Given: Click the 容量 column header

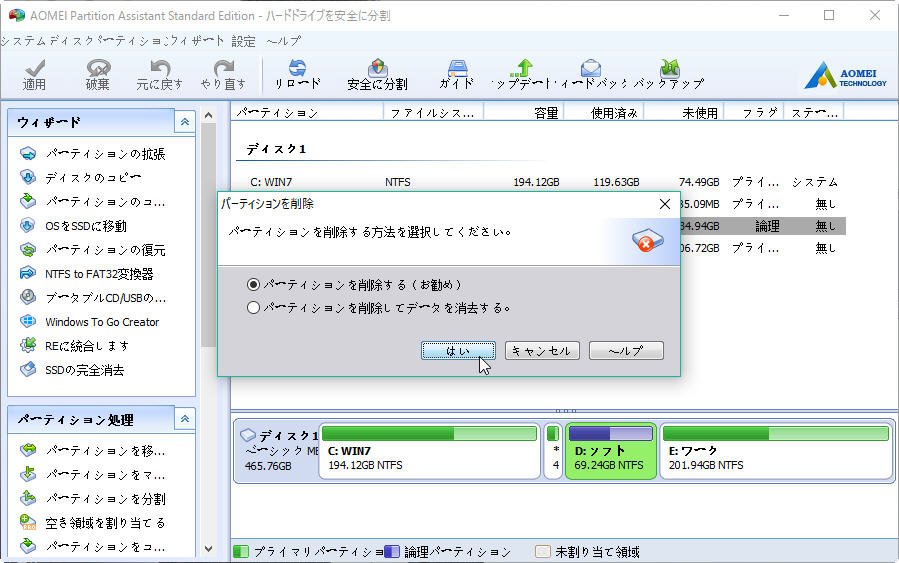Looking at the screenshot, I should 525,113.
